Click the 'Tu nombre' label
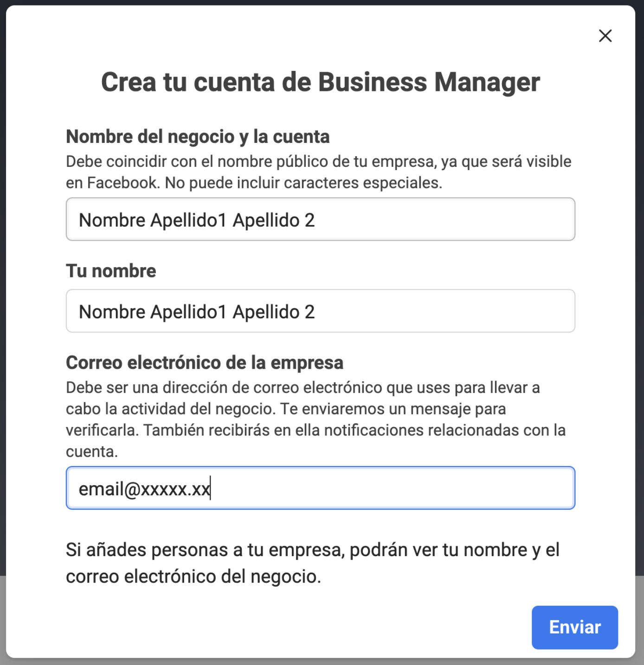The height and width of the screenshot is (665, 644). (x=111, y=271)
